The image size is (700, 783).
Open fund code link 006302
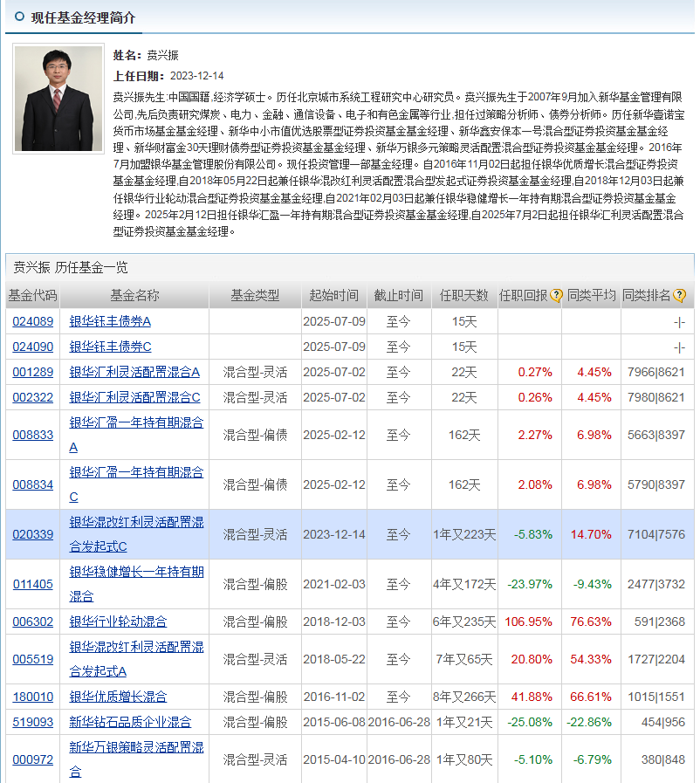click(x=33, y=622)
